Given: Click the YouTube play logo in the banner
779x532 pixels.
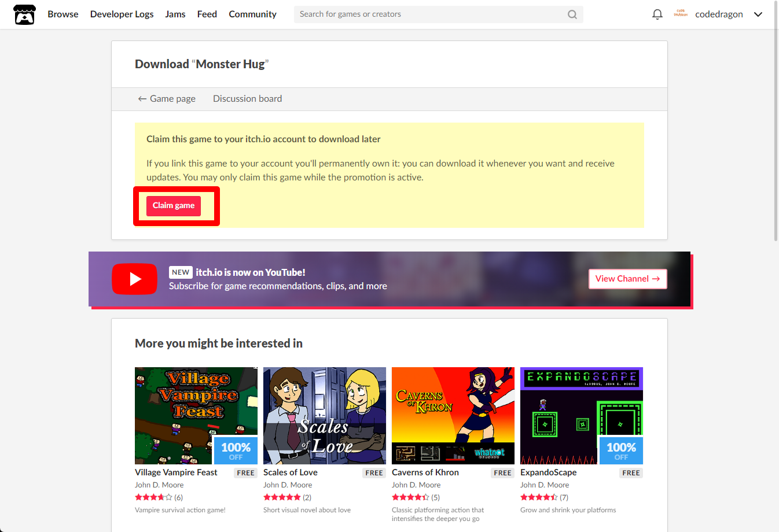Looking at the screenshot, I should 134,279.
